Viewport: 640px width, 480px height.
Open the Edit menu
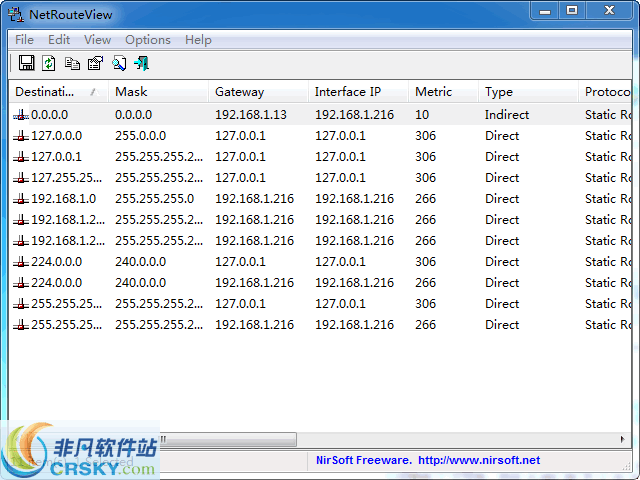(59, 40)
